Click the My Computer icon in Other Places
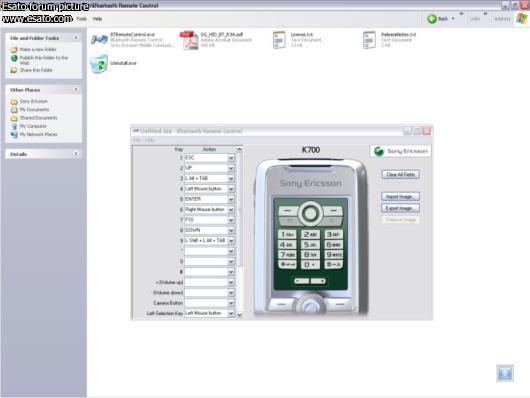 pos(14,126)
